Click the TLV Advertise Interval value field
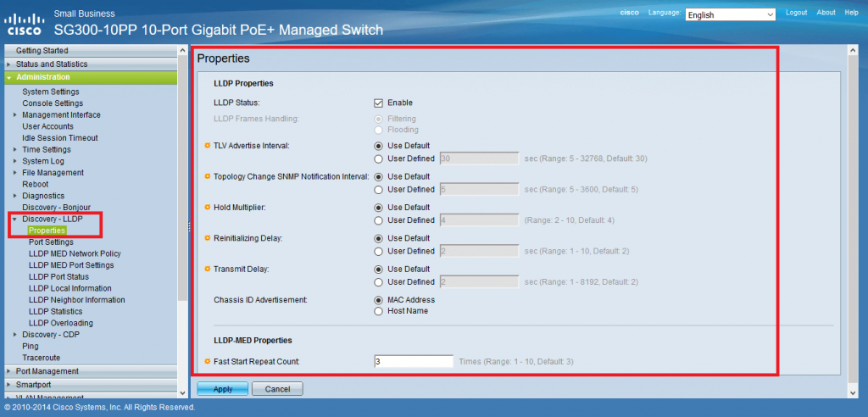 [479, 159]
